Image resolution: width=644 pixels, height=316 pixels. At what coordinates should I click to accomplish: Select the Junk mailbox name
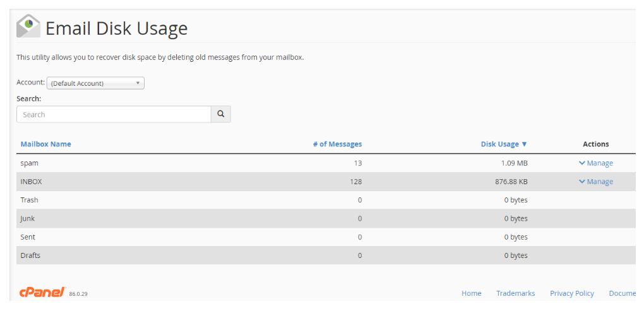coord(28,218)
